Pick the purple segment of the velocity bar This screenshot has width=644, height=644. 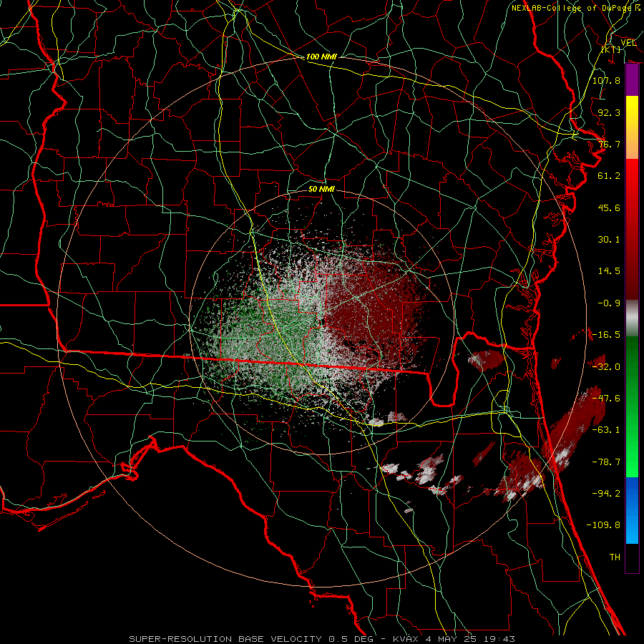pos(632,80)
